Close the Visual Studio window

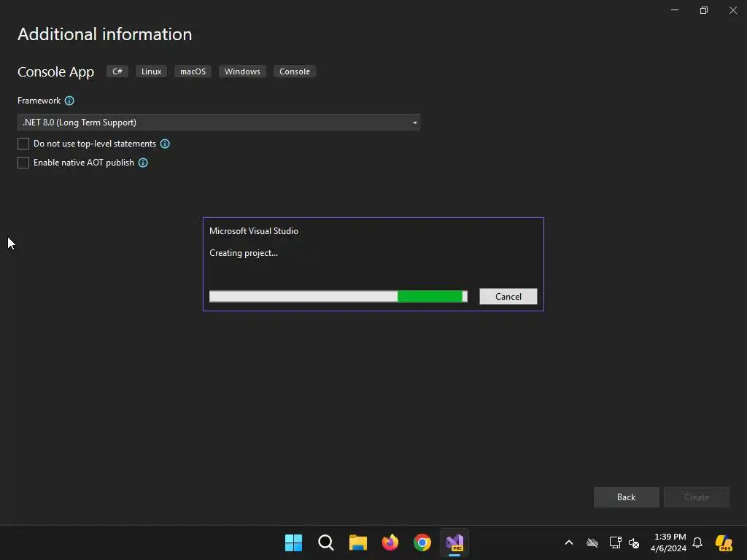pos(732,10)
